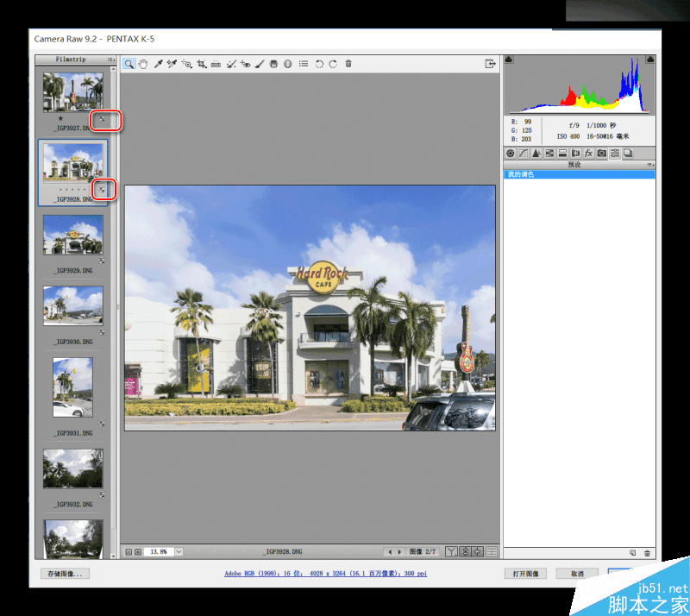Open the Camera Raw preferences list icon
This screenshot has width=690, height=616.
(304, 64)
